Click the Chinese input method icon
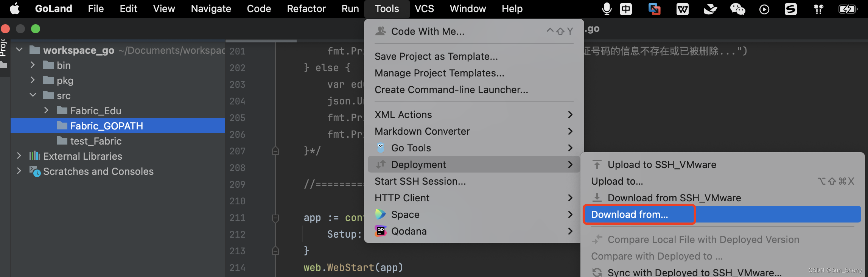The image size is (868, 277). (626, 9)
